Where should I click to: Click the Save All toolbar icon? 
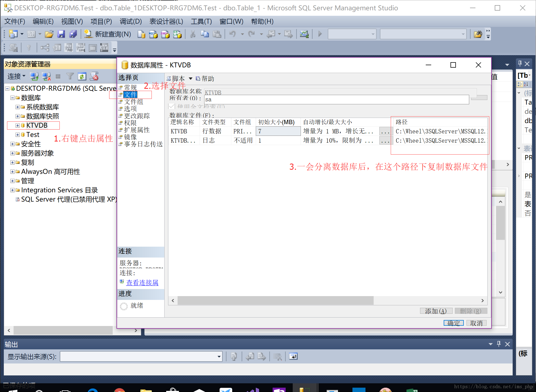coord(73,34)
